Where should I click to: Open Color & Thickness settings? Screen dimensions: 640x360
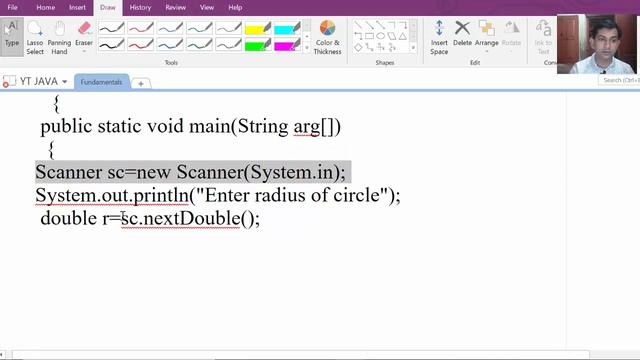pos(327,37)
